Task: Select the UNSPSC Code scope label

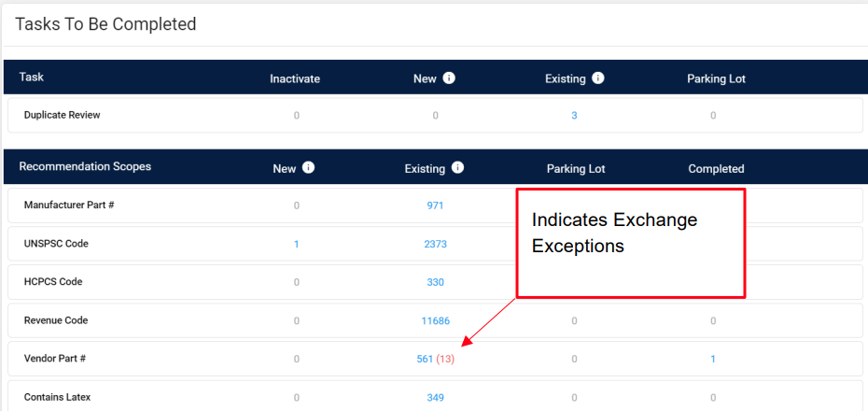Action: (x=56, y=244)
